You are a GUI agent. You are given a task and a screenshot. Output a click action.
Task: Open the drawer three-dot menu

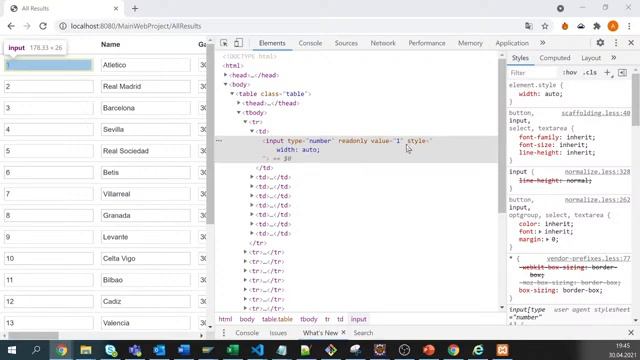pos(224,333)
